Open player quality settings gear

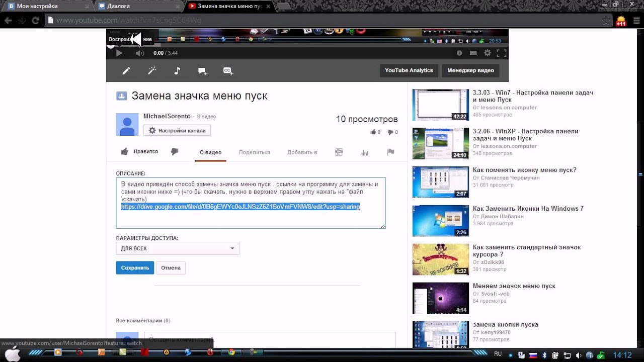coord(487,53)
